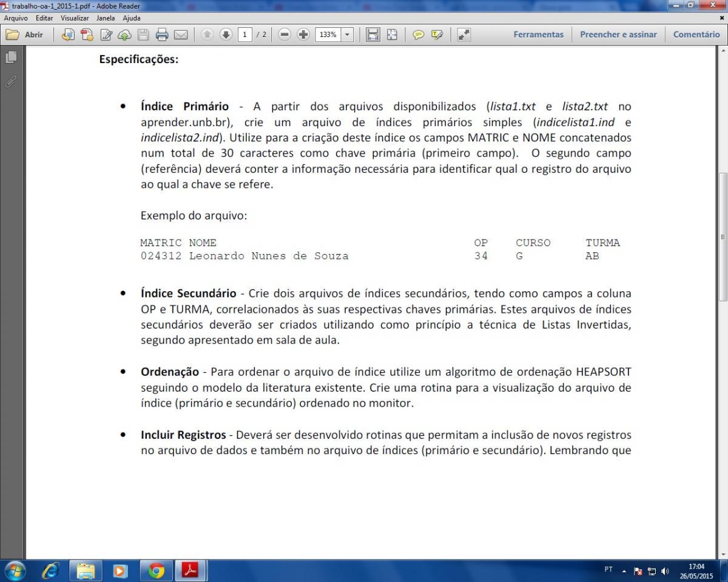Click the network tray icon
Viewport: 728px width, 582px height.
651,571
